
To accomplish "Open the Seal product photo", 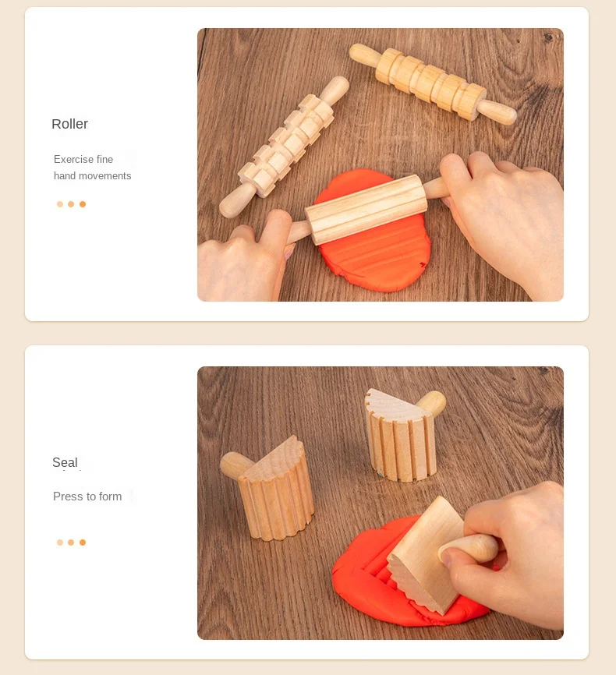I will (x=381, y=503).
